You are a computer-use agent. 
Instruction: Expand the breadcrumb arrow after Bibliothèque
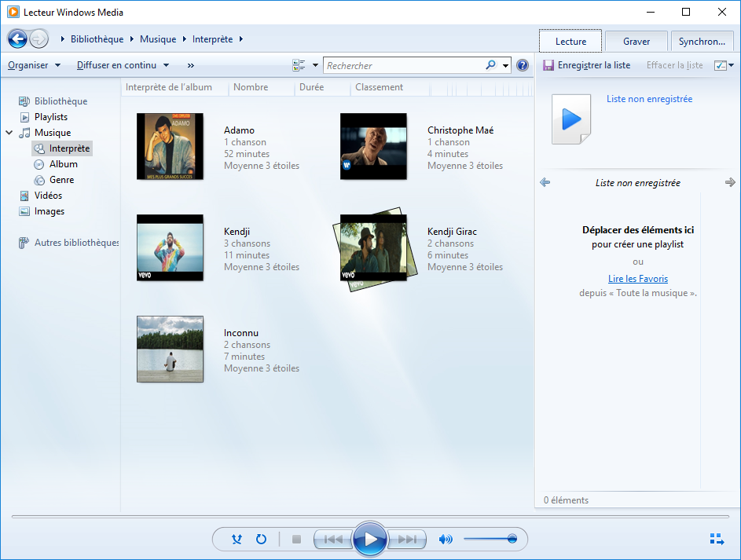point(131,38)
